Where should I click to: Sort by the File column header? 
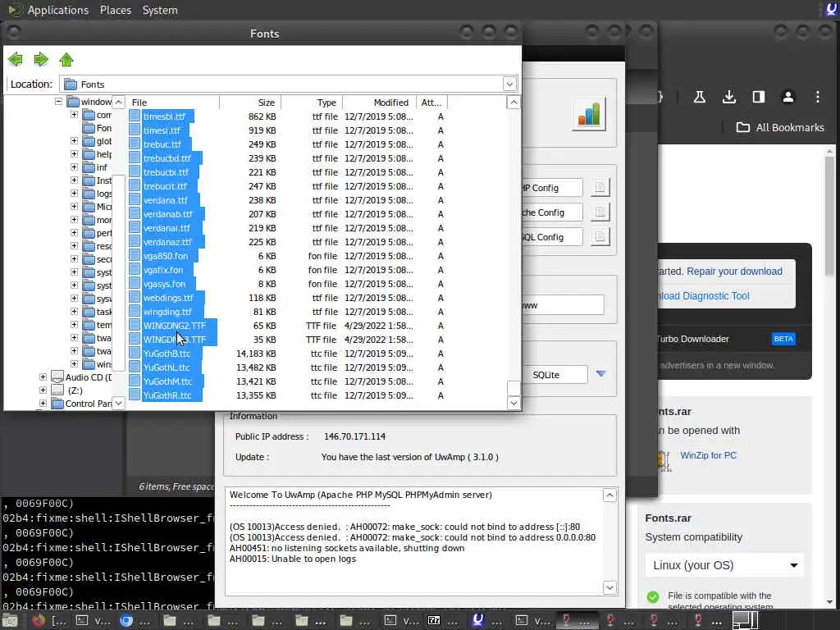tap(172, 103)
